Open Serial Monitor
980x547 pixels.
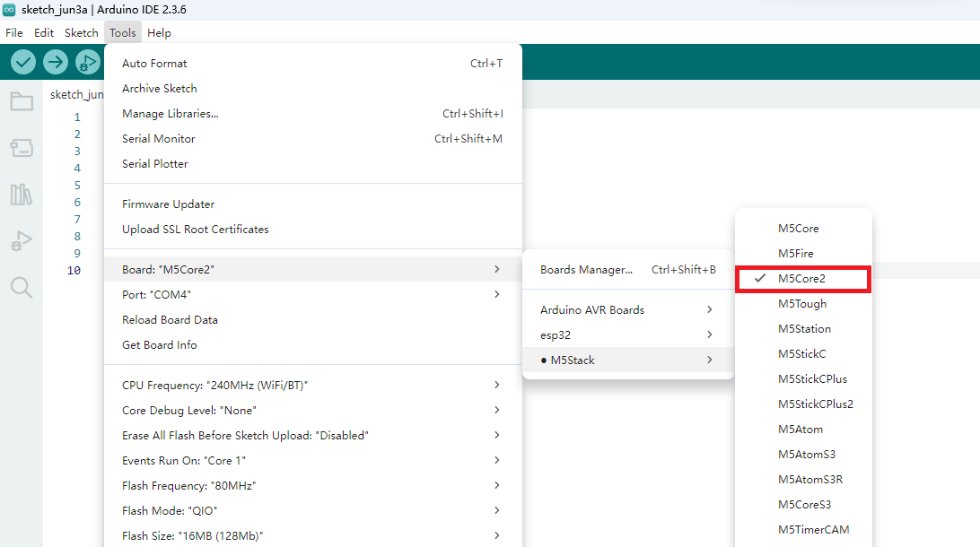point(312,138)
